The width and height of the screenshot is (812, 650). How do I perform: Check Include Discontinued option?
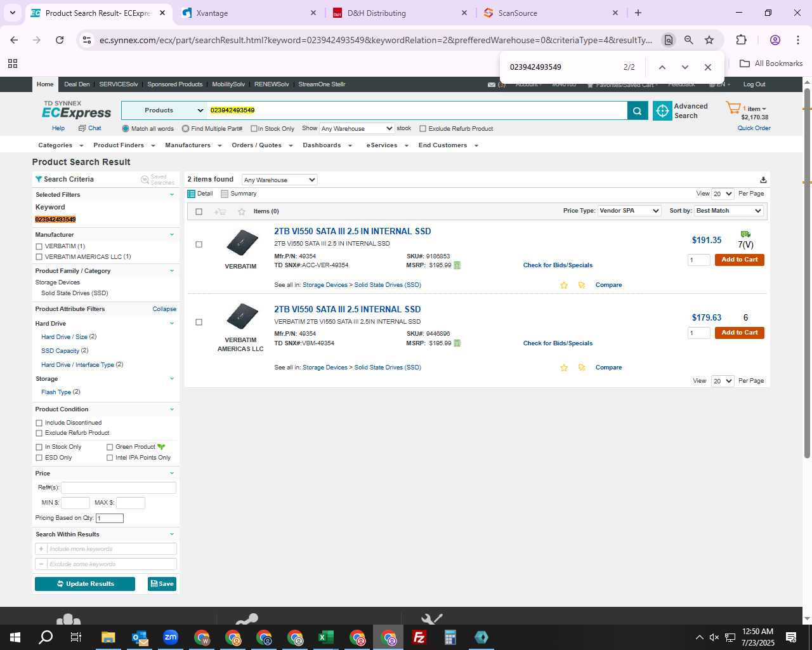click(x=39, y=423)
